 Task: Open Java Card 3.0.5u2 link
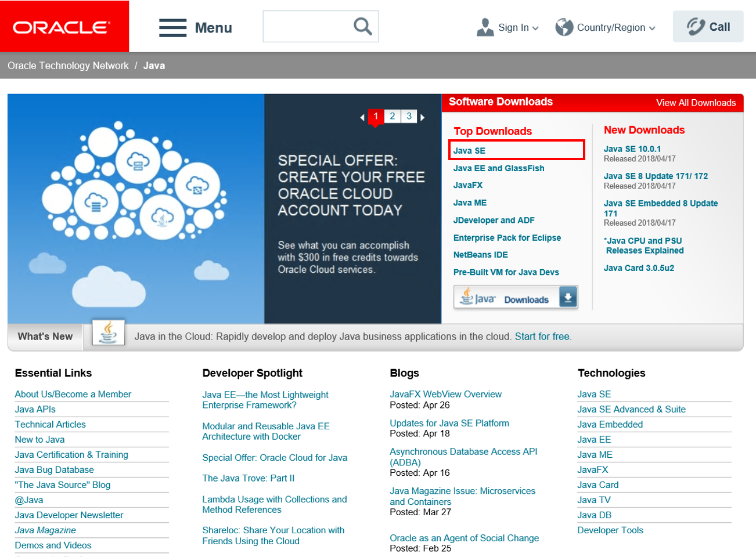pos(639,268)
